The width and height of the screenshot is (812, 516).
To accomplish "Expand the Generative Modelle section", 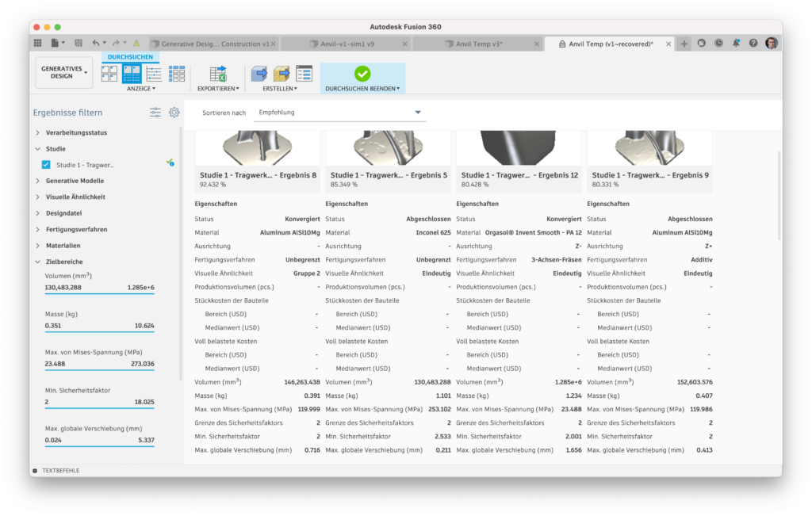I will [38, 181].
